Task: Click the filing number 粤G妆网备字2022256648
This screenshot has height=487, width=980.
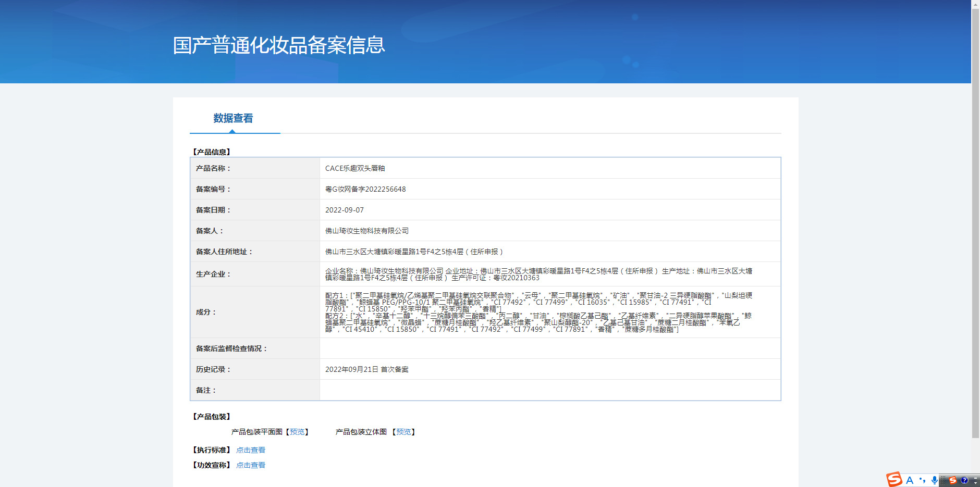Action: coord(365,189)
